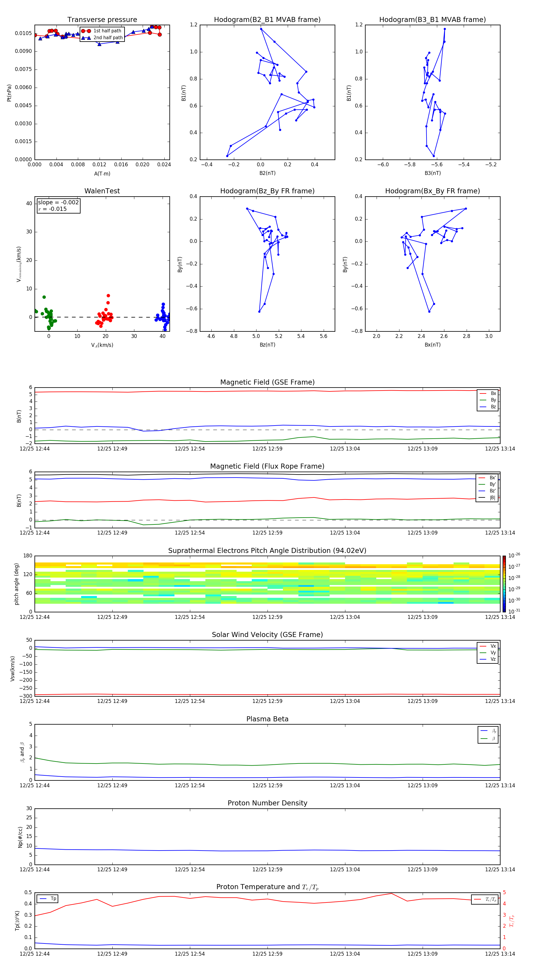Select the "Np(#/cc)" y-axis label
The image size is (535, 980).
click(x=20, y=837)
